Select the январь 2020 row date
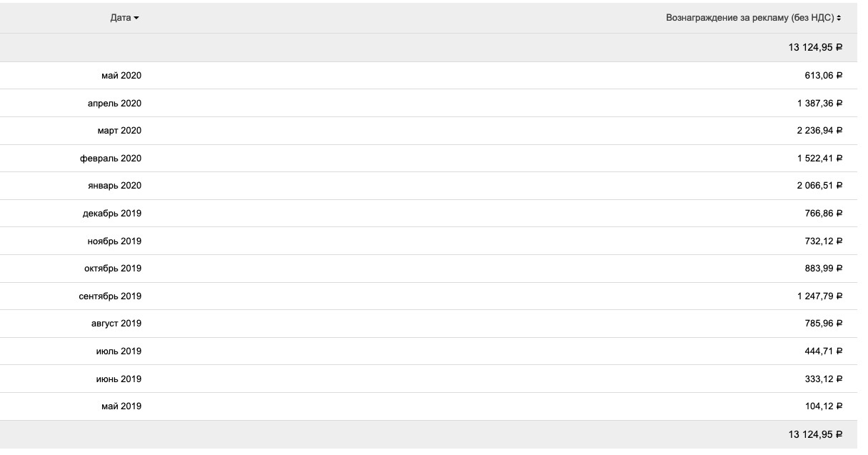This screenshot has width=868, height=455. click(114, 186)
